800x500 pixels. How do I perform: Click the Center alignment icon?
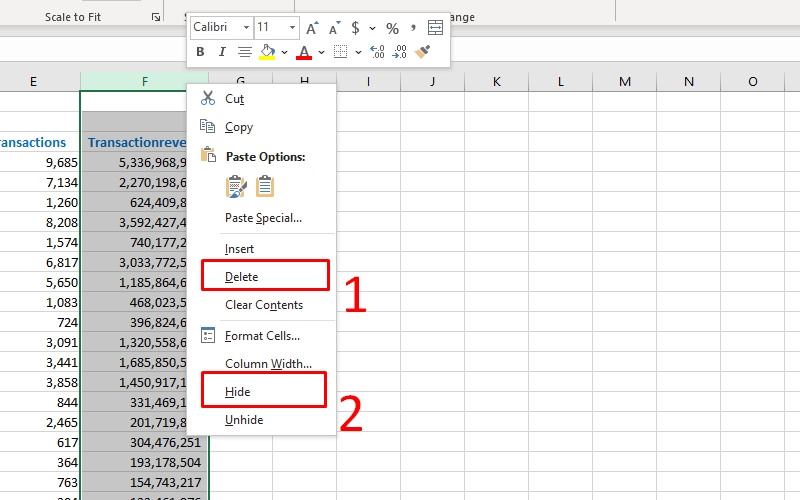click(x=245, y=52)
